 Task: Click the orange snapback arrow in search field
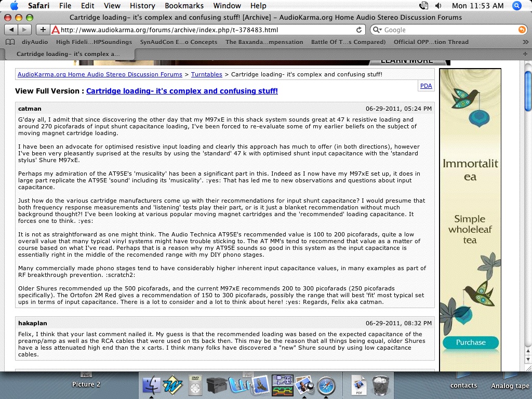pos(522,30)
